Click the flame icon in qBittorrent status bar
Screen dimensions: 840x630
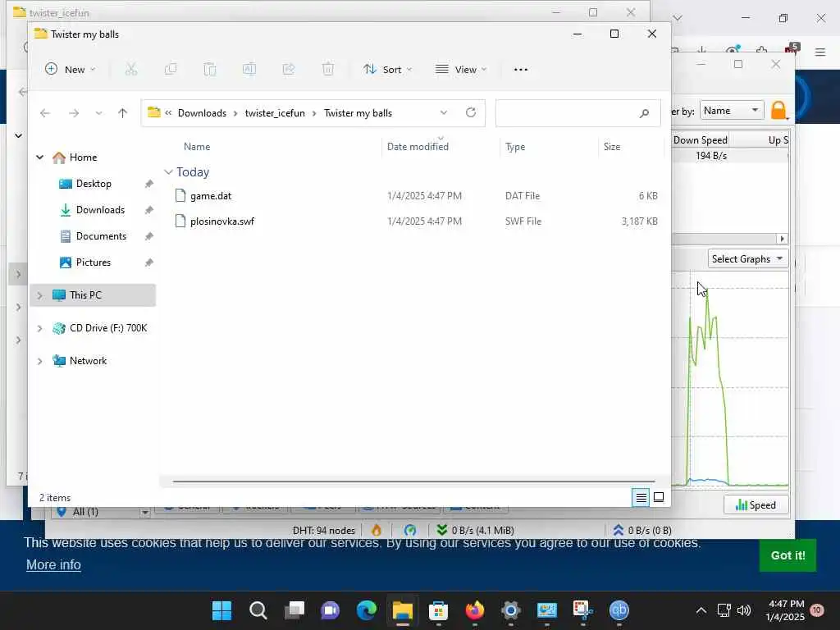[x=377, y=531]
